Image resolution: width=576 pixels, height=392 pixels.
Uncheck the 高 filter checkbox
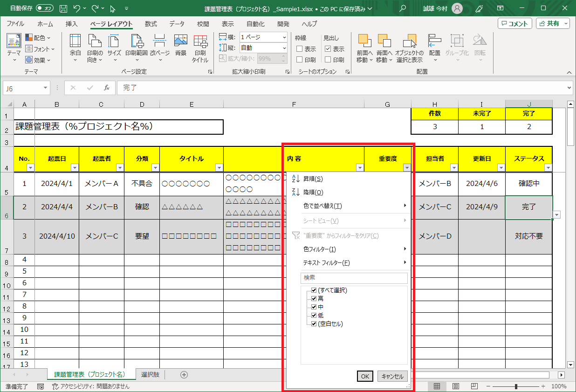click(314, 299)
